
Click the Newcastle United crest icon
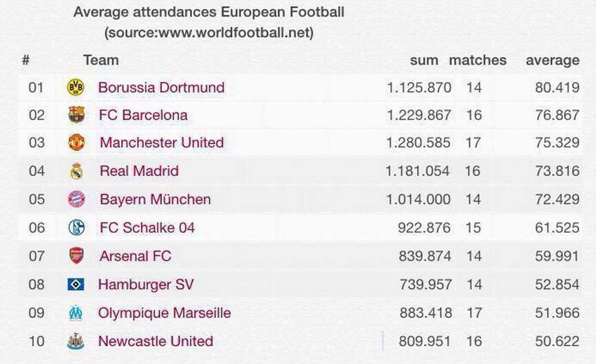click(76, 341)
